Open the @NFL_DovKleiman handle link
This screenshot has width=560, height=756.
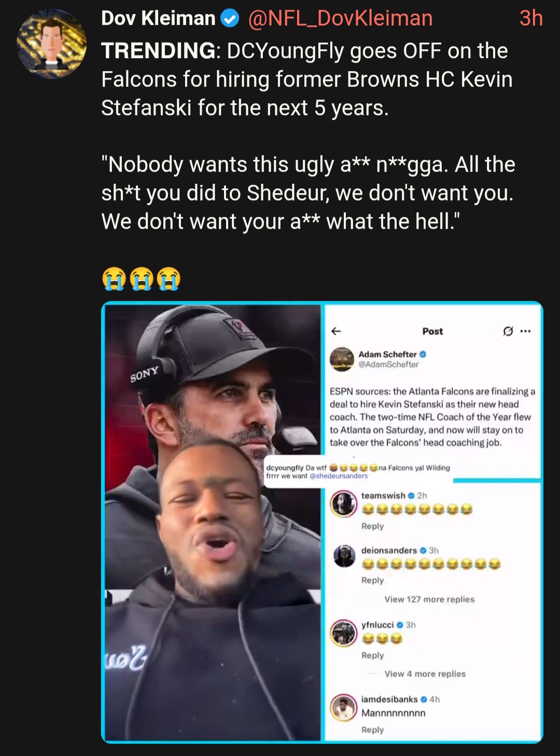tap(340, 19)
